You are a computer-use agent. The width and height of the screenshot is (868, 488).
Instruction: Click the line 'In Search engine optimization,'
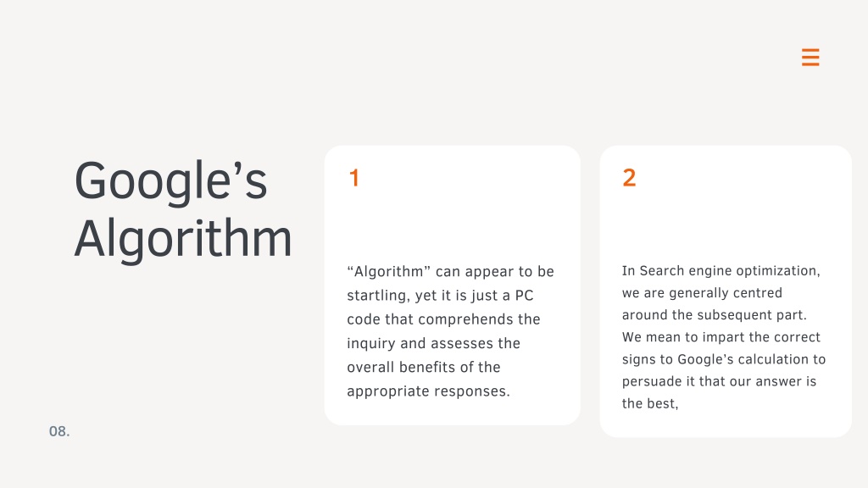pyautogui.click(x=721, y=271)
